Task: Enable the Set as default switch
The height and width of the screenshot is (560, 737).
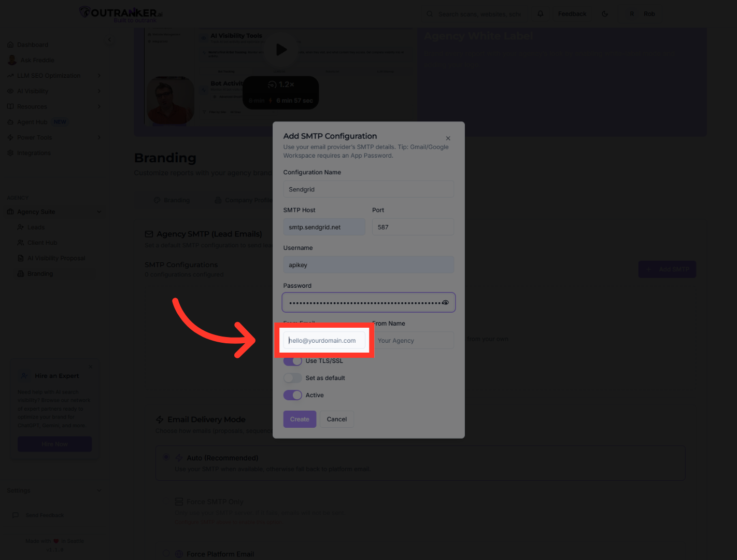Action: click(x=293, y=378)
